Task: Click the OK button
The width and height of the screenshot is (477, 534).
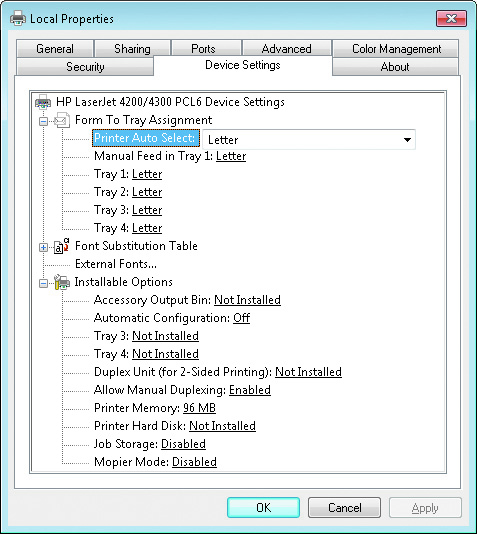Action: [264, 507]
